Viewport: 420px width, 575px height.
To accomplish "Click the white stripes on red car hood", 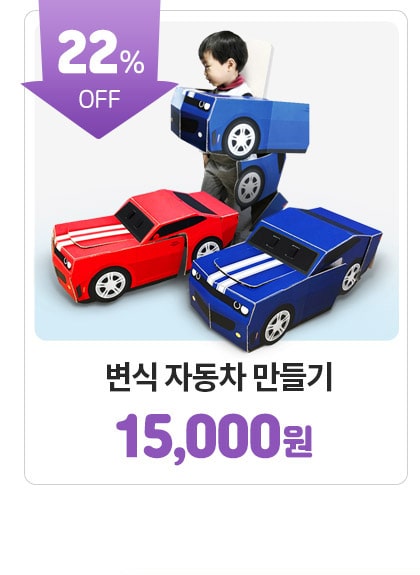I will 92,235.
